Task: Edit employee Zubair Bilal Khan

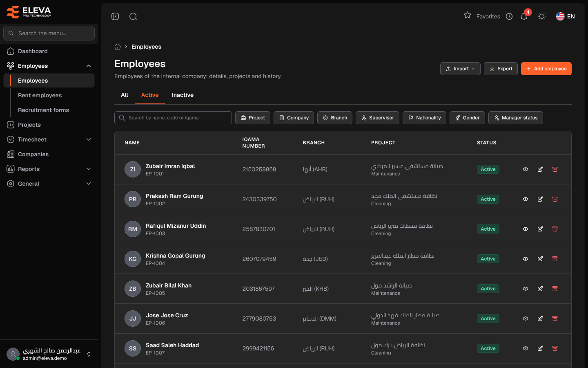Action: click(540, 289)
